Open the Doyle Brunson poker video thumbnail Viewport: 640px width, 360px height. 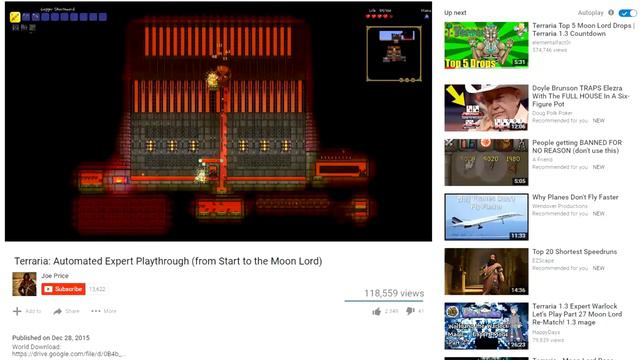[486, 108]
